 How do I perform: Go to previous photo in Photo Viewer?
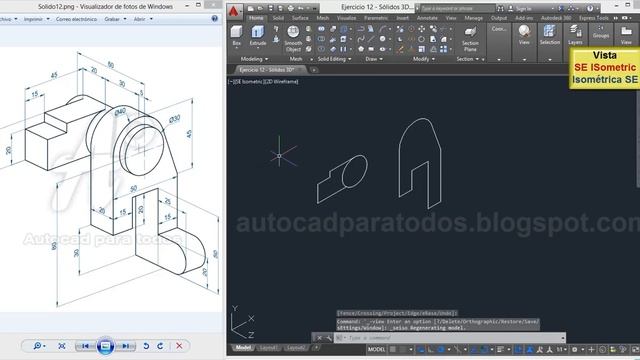tap(85, 346)
